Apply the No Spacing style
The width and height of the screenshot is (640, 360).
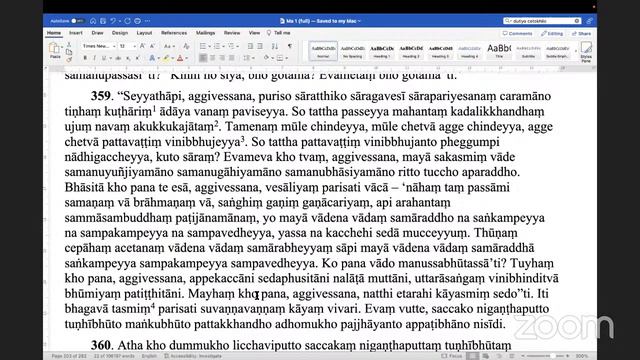pyautogui.click(x=353, y=51)
